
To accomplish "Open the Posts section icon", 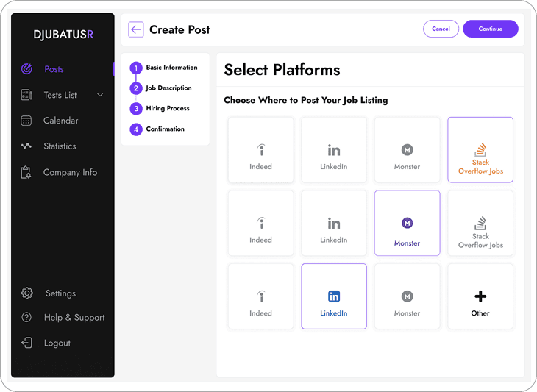I will pyautogui.click(x=26, y=69).
